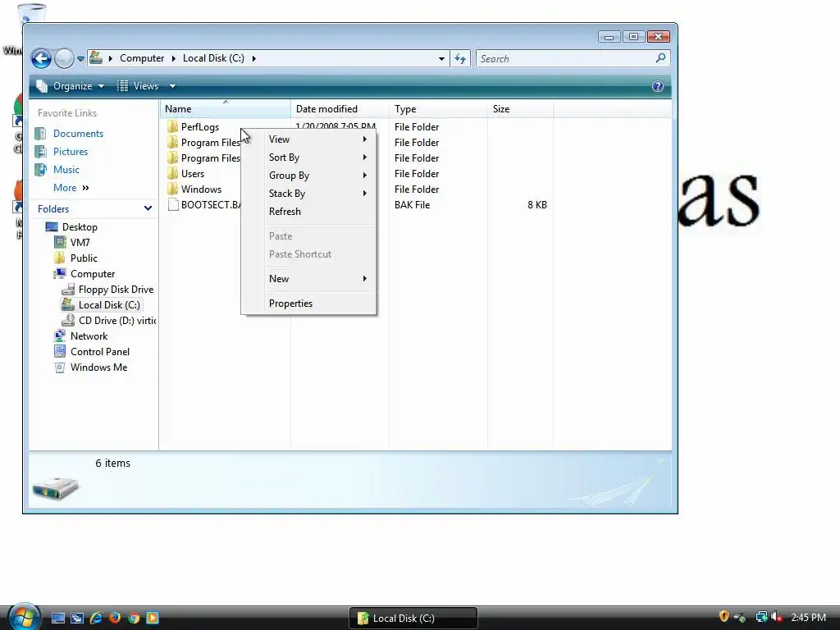Open the Documents favorite link
This screenshot has width=840, height=630.
coord(78,134)
